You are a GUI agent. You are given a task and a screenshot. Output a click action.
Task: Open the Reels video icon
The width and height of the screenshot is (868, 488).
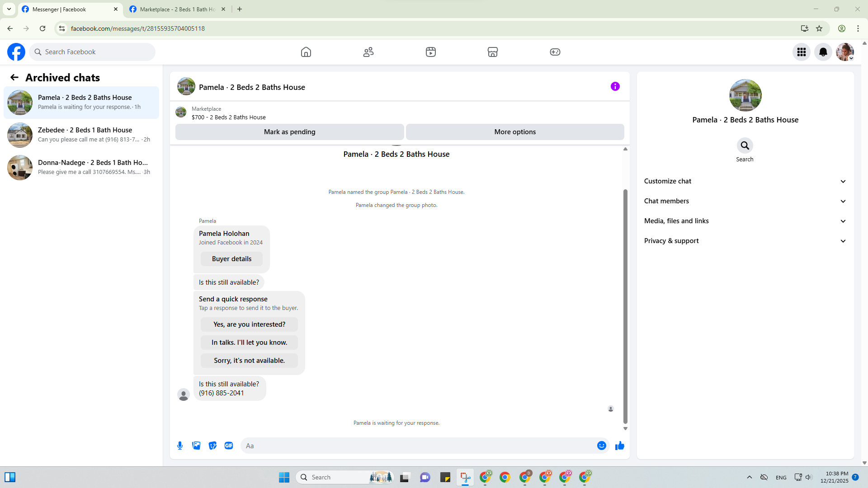point(431,52)
